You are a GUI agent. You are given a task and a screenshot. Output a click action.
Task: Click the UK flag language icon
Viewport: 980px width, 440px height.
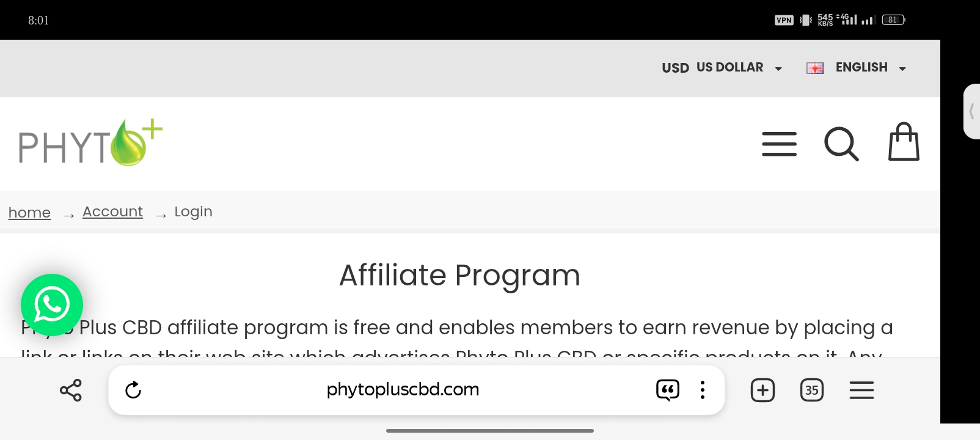[x=815, y=68]
